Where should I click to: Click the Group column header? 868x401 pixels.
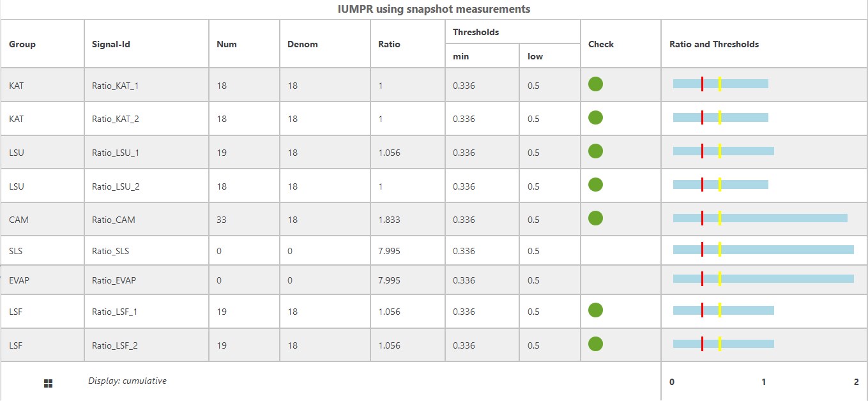pos(22,44)
